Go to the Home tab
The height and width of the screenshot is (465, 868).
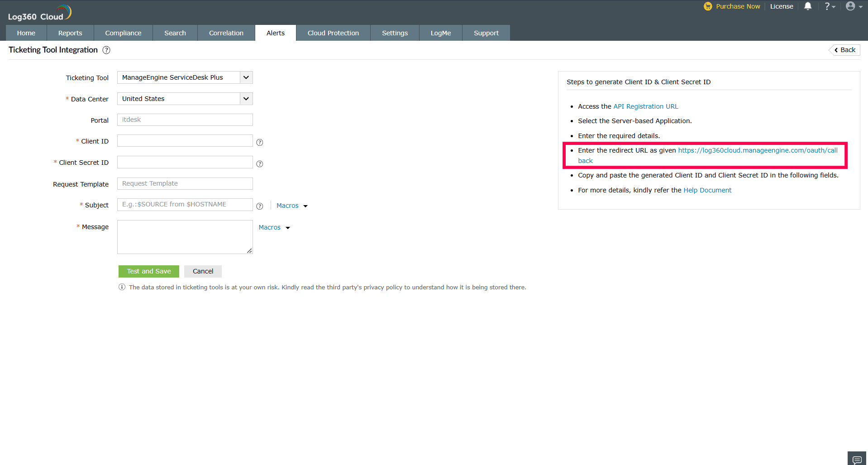coord(26,33)
